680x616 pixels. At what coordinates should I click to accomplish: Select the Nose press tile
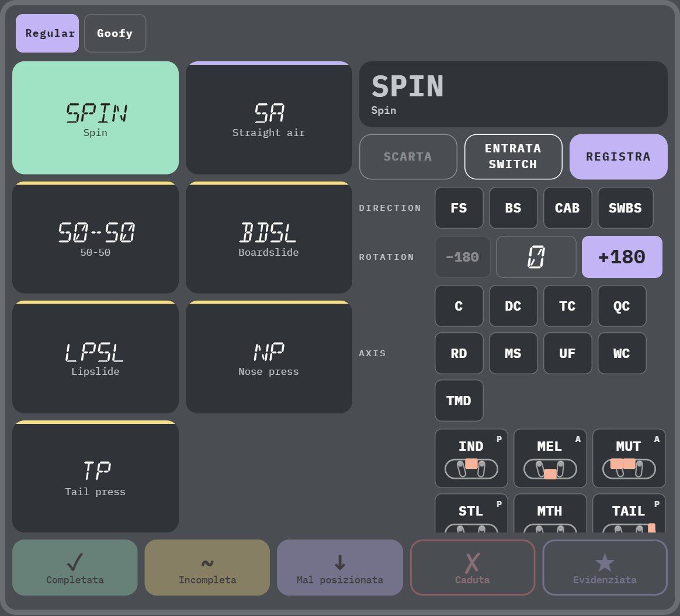(x=269, y=357)
